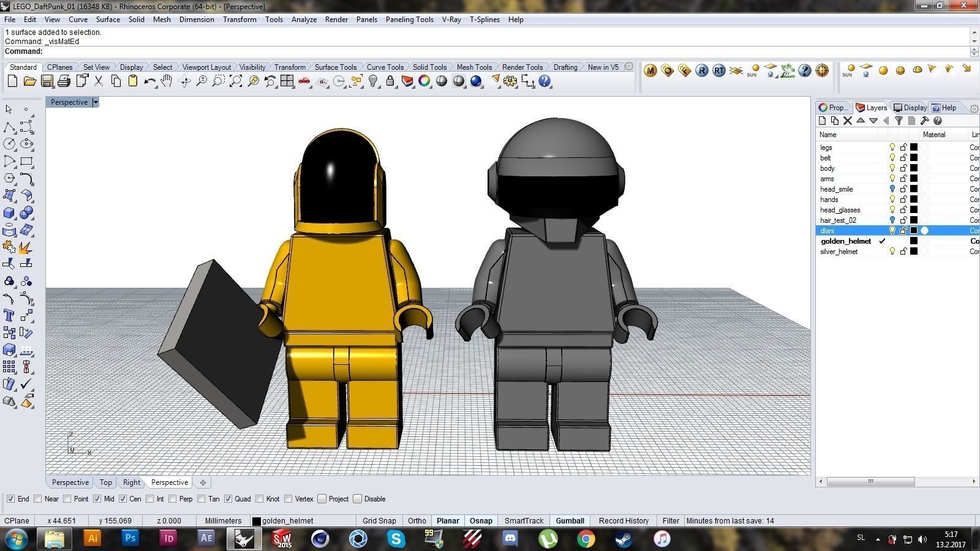Open the Perspective viewport title dropdown arrow
The width and height of the screenshot is (980, 551).
pyautogui.click(x=96, y=102)
